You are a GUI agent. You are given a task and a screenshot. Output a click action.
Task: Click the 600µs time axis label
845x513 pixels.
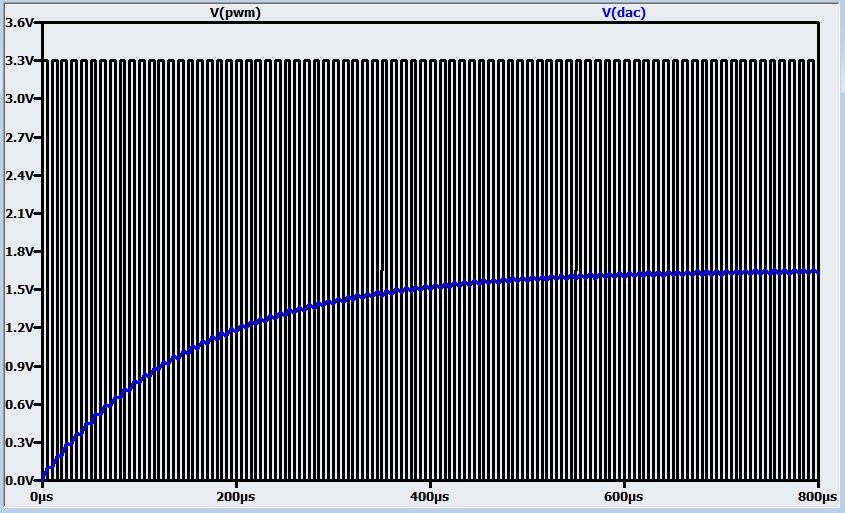tap(624, 496)
